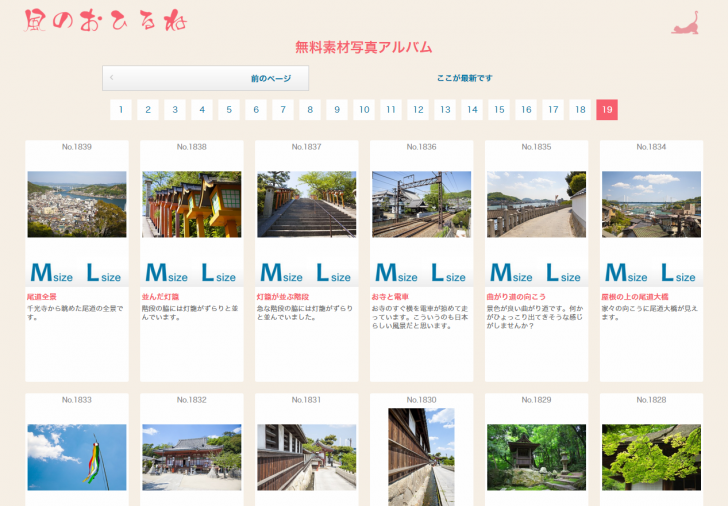Image resolution: width=728 pixels, height=506 pixels.
Task: Click the title 屋根の上の尾道大橋
Action: [635, 297]
